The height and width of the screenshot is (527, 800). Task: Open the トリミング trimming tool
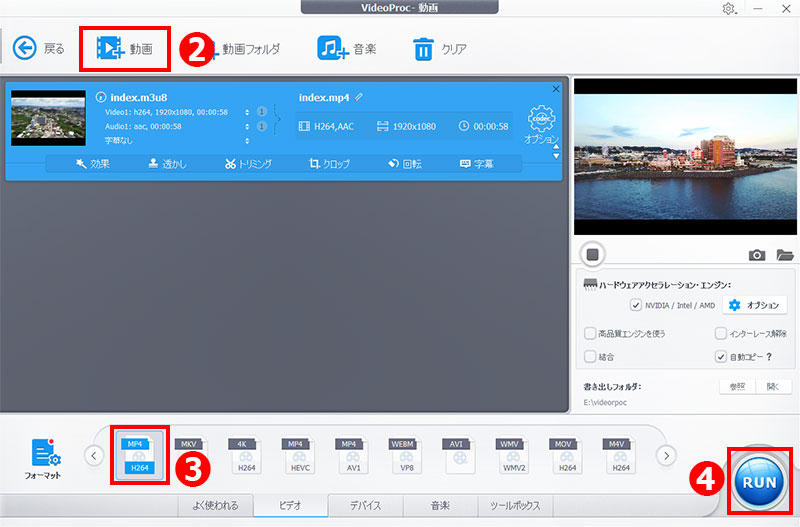[x=248, y=164]
